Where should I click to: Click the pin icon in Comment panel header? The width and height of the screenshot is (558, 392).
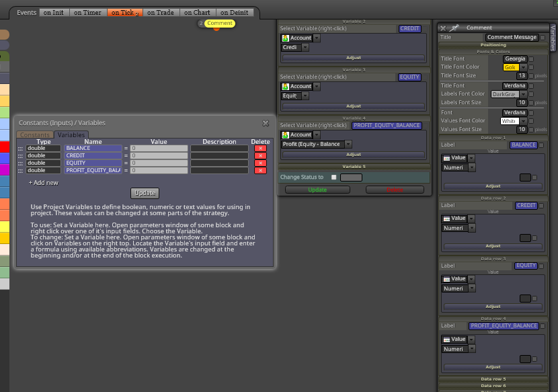(454, 28)
